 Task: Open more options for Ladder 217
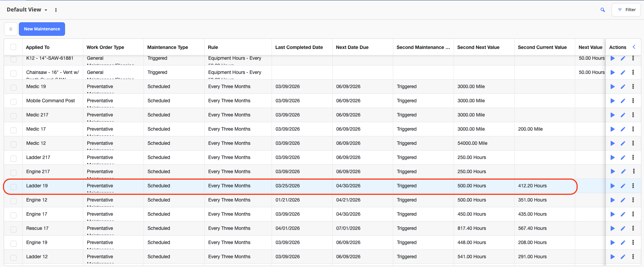pyautogui.click(x=633, y=158)
